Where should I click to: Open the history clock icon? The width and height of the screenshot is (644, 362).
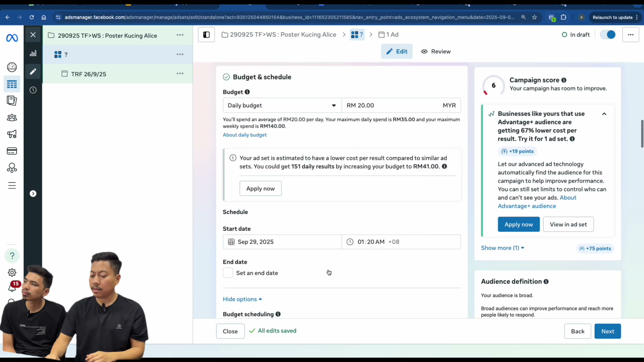tap(33, 90)
